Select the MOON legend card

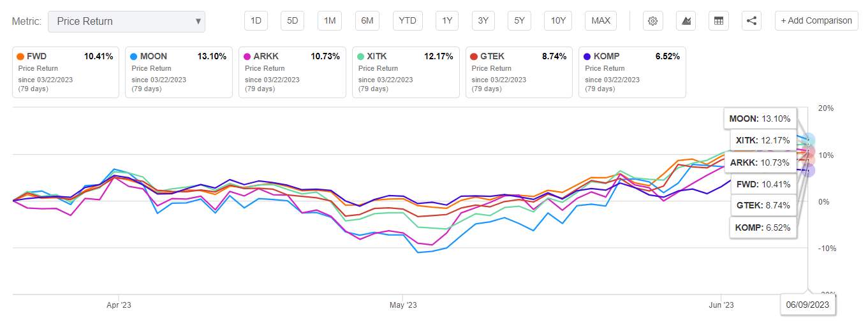pos(179,71)
